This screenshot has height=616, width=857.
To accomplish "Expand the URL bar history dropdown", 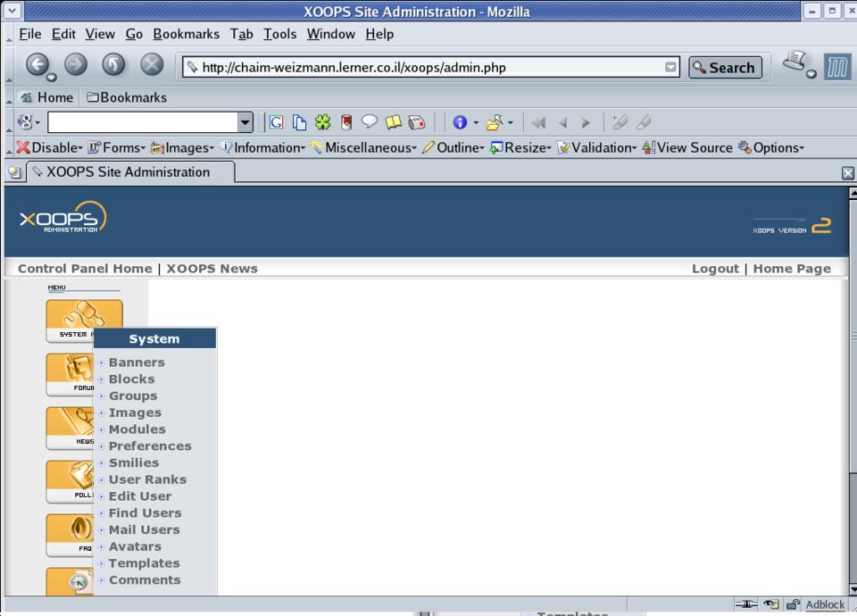I will (x=670, y=67).
